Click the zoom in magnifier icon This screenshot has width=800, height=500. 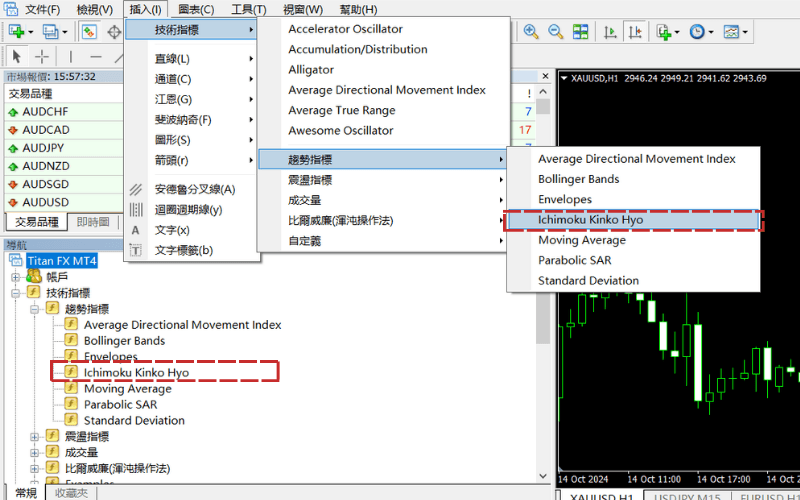click(x=531, y=32)
